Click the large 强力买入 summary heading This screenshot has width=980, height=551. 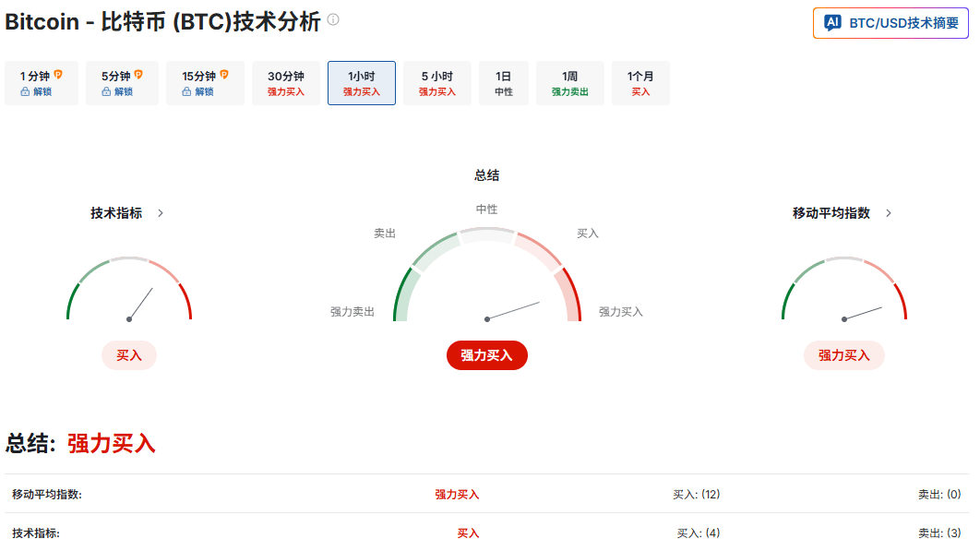112,443
